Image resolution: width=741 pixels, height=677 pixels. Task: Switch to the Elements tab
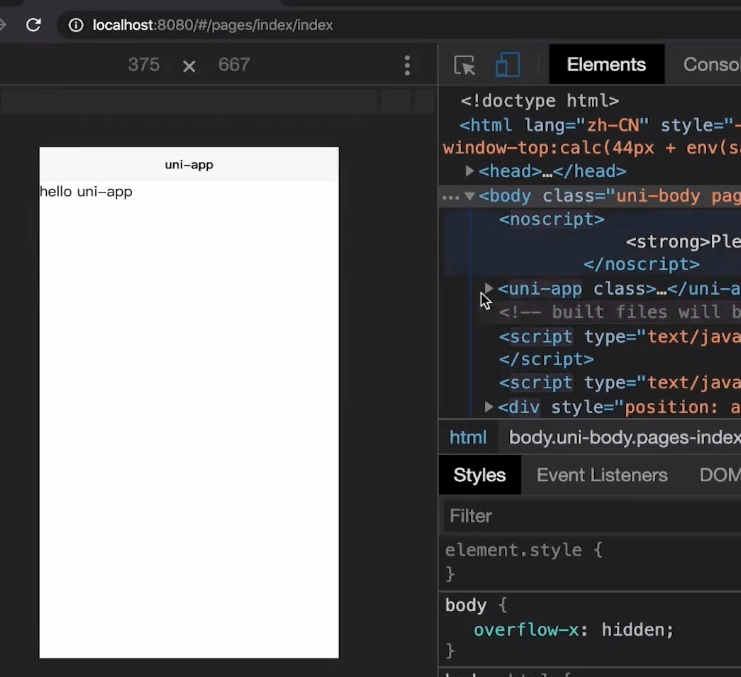606,64
